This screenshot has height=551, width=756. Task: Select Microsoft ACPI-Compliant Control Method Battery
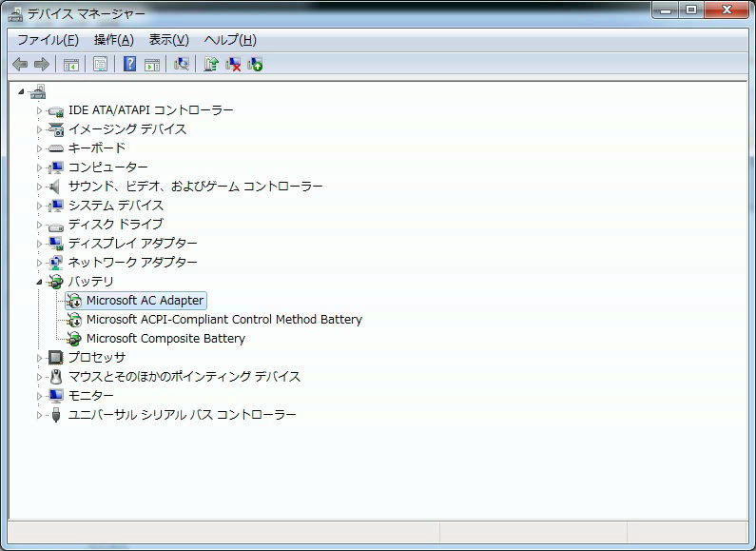(x=224, y=320)
